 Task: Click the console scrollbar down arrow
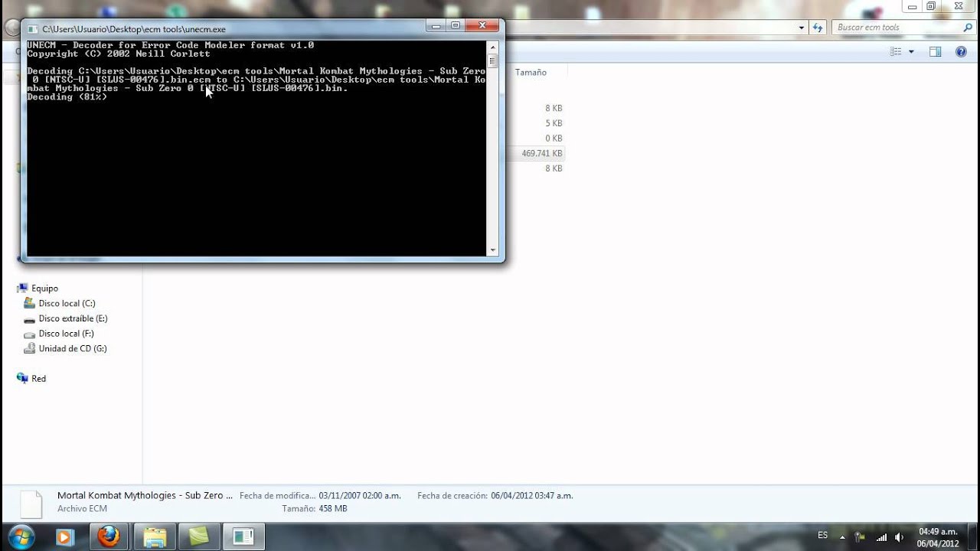coord(492,250)
